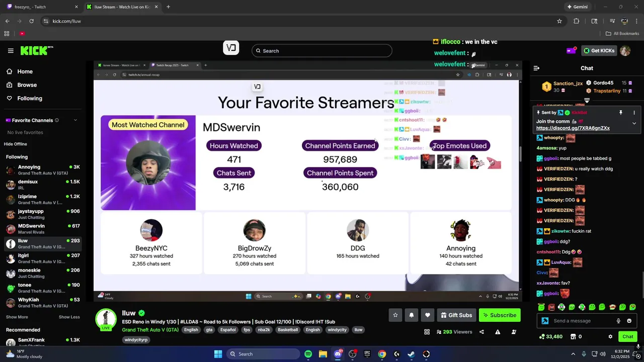The image size is (644, 362).
Task: Open the MDSwervin channel in Following list
Action: click(x=42, y=229)
